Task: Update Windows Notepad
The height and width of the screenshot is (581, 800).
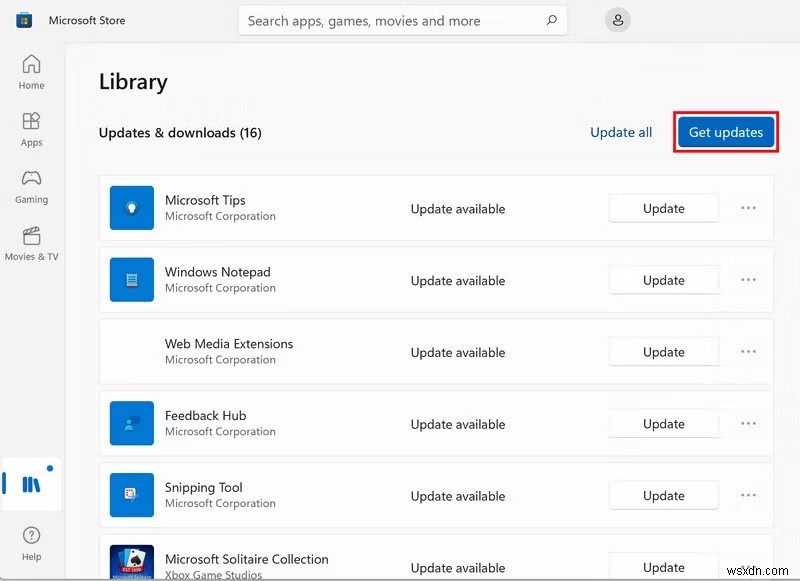Action: [x=663, y=280]
